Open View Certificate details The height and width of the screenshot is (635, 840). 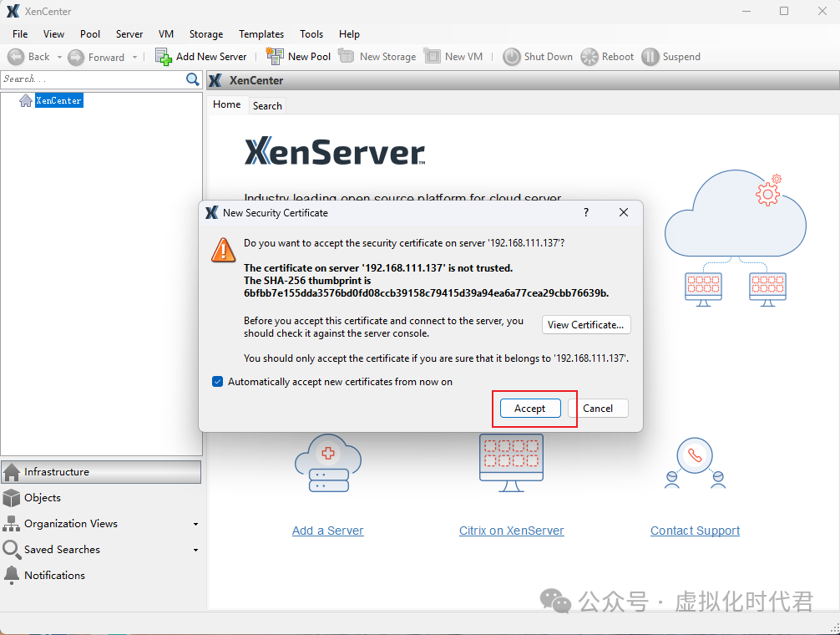pyautogui.click(x=586, y=325)
